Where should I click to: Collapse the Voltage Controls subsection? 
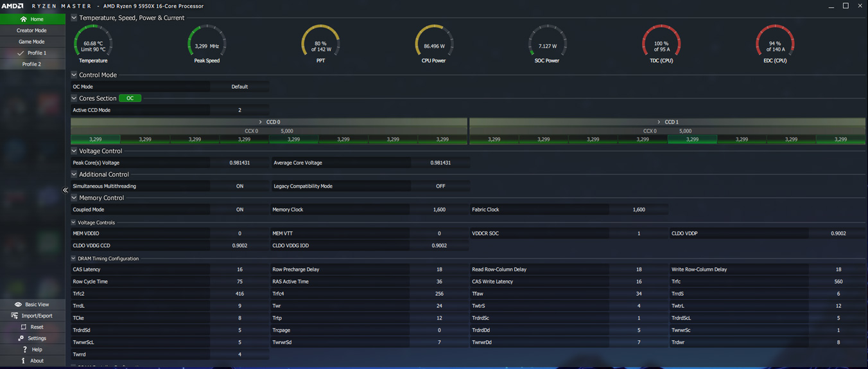coord(73,222)
